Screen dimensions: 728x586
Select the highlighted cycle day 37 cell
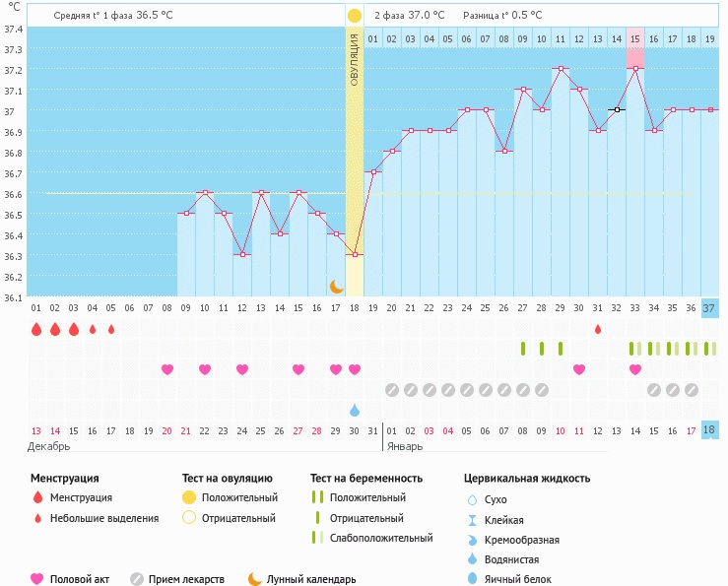click(710, 308)
